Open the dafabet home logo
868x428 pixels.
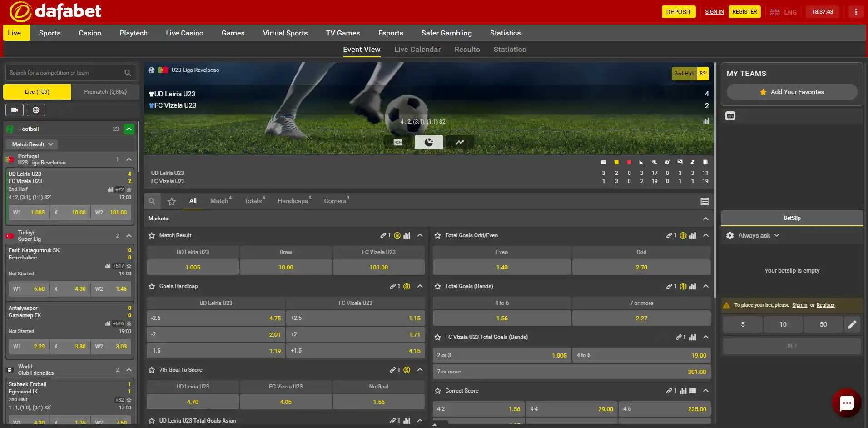click(55, 11)
